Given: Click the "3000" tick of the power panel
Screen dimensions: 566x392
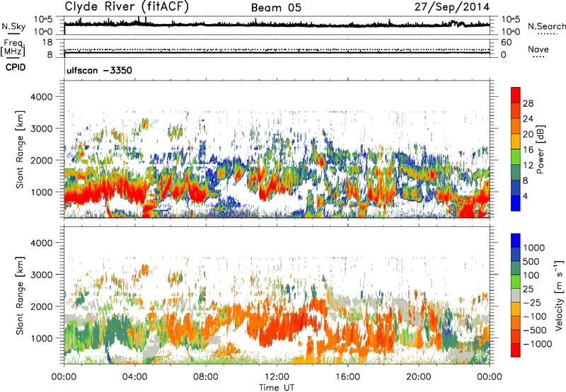Looking at the screenshot, I should (41, 129).
